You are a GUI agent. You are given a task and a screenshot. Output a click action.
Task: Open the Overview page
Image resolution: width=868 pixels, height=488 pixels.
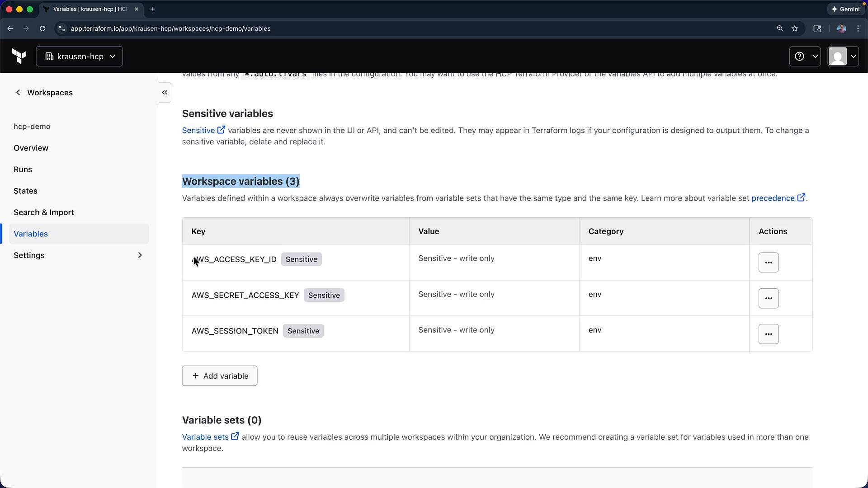[31, 148]
